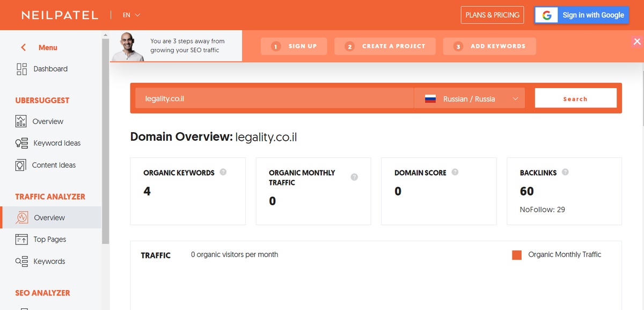Image resolution: width=644 pixels, height=310 pixels.
Task: Click the TRAFFIC chart title
Action: 156,255
